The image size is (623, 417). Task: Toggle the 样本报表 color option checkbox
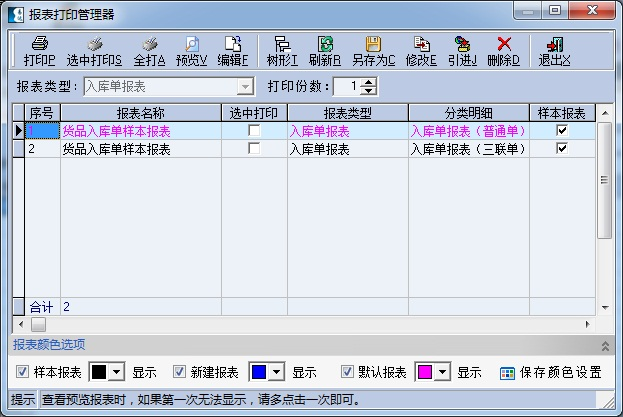[23, 372]
